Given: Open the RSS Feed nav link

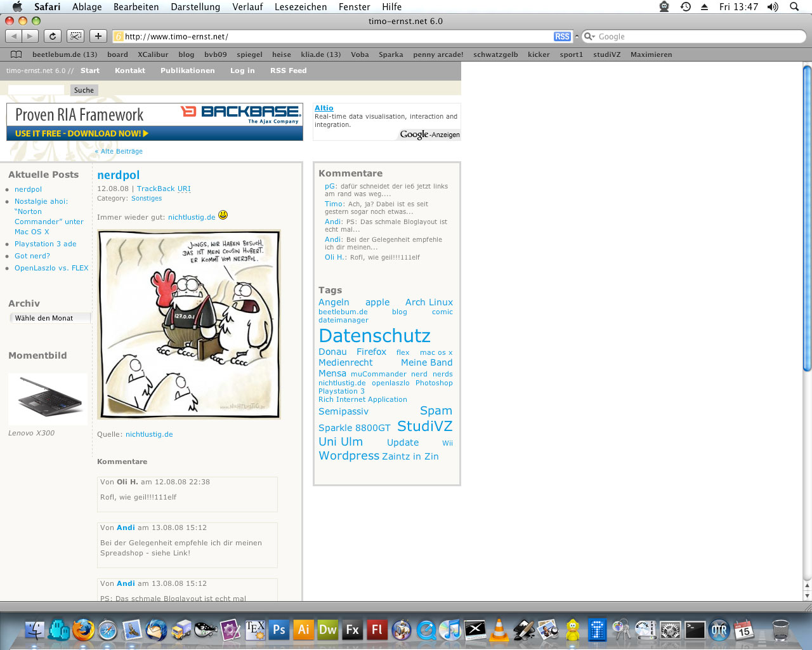Looking at the screenshot, I should [289, 70].
